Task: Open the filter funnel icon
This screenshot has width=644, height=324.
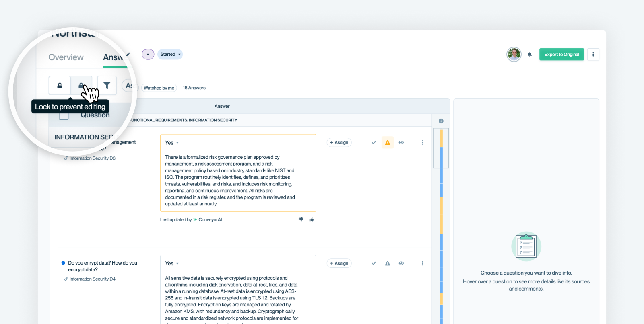Action: [107, 85]
